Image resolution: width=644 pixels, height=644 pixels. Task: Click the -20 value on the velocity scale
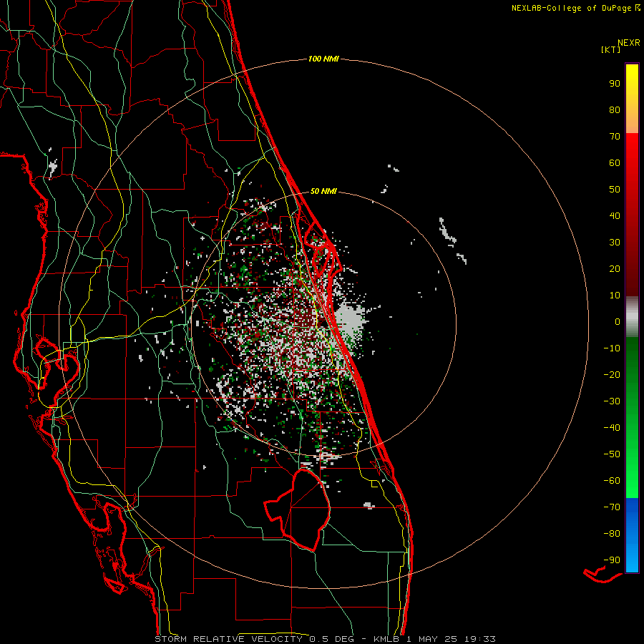tap(612, 374)
